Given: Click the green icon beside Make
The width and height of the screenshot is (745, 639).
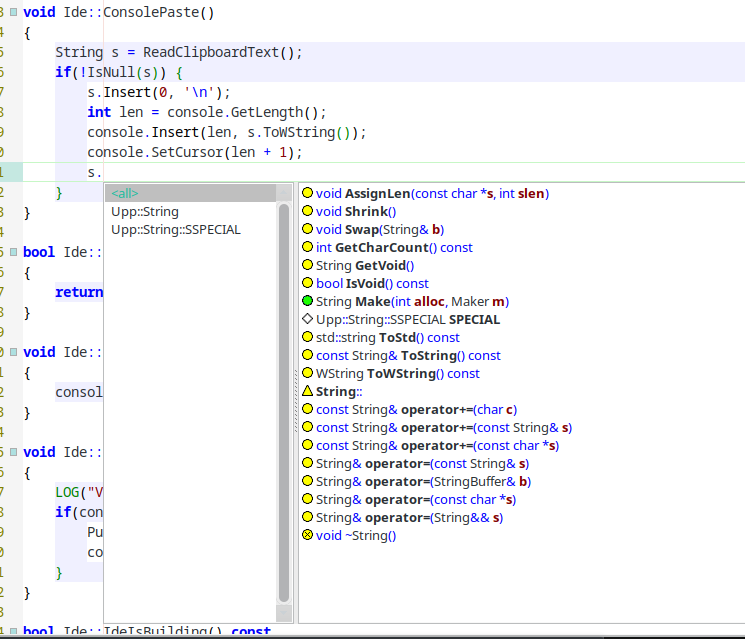Looking at the screenshot, I should pos(308,301).
